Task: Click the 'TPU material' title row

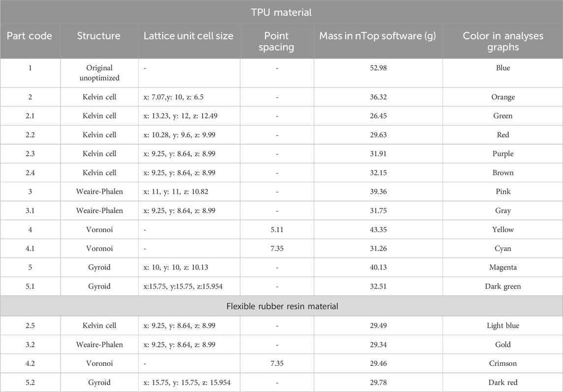Action: pyautogui.click(x=281, y=12)
